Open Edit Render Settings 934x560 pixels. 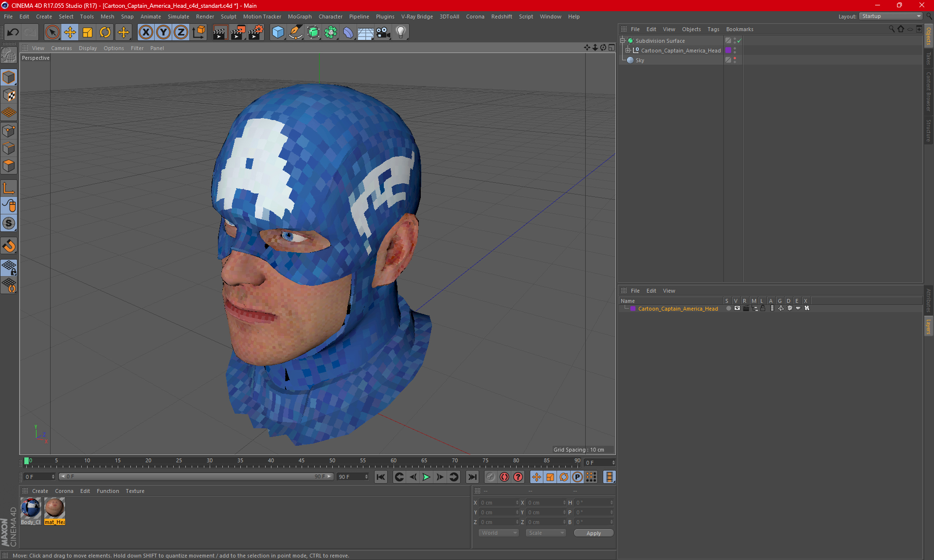click(256, 33)
